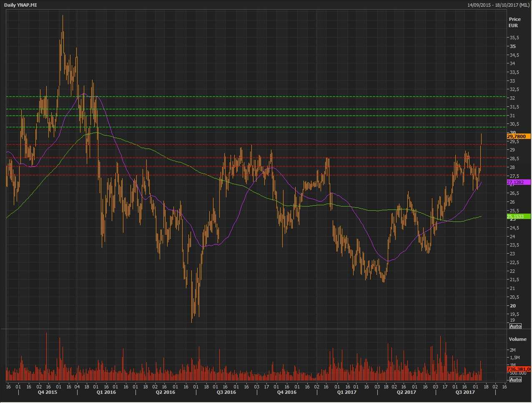This screenshot has height=403, width=532.
Task: Click the orange 29,7800 last price tag
Action: pos(518,136)
